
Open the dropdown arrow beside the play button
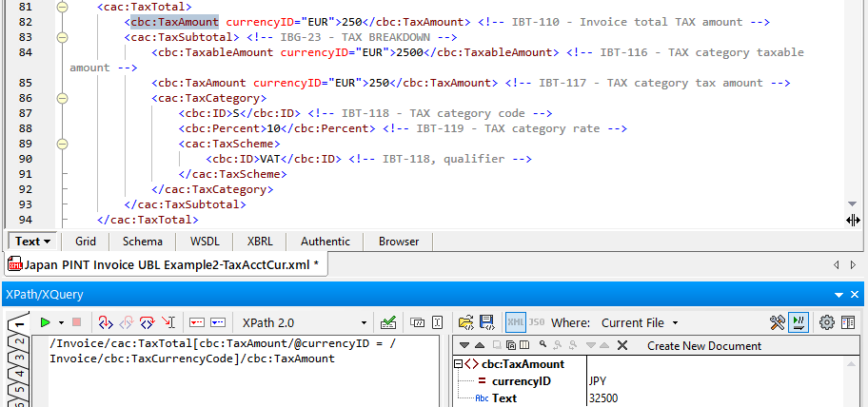click(x=61, y=322)
